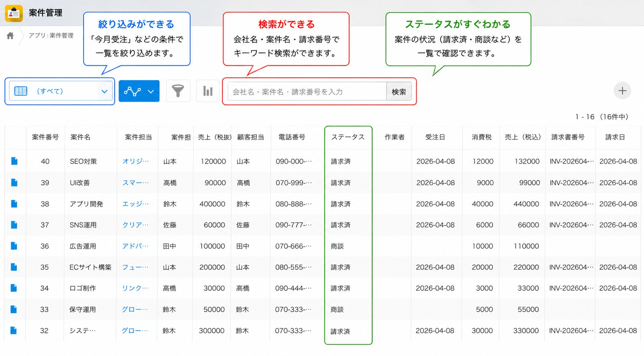Open the アドバ… customer link
Viewport: 644px width, 356px height.
[x=135, y=246]
